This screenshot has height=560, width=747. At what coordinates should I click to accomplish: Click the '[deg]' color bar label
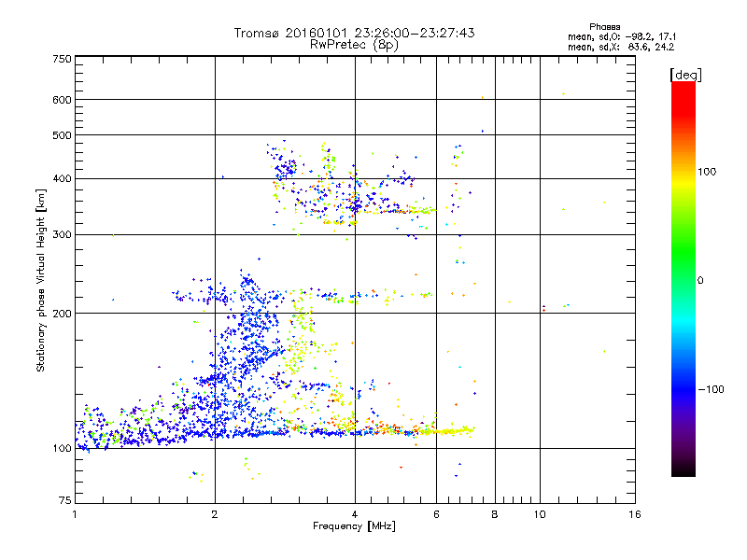click(x=685, y=75)
